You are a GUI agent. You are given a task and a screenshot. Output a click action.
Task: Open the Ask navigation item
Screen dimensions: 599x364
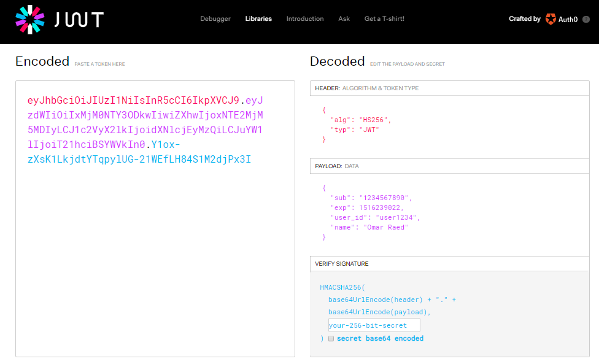(x=344, y=18)
